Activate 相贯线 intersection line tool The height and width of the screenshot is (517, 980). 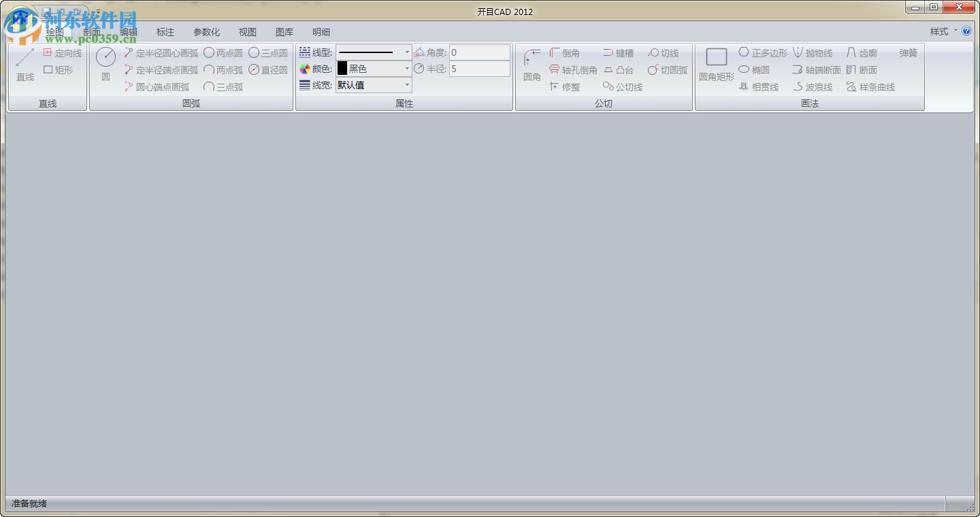(x=759, y=87)
